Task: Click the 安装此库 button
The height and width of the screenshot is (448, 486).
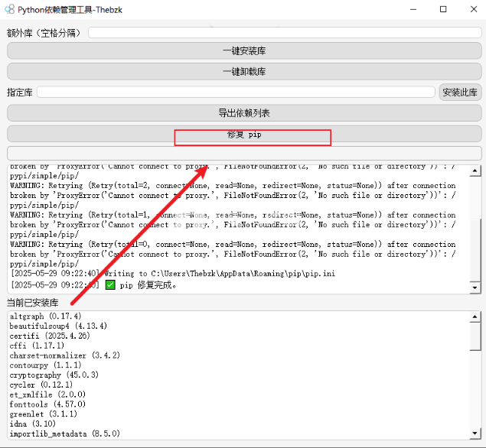Action: pyautogui.click(x=460, y=93)
